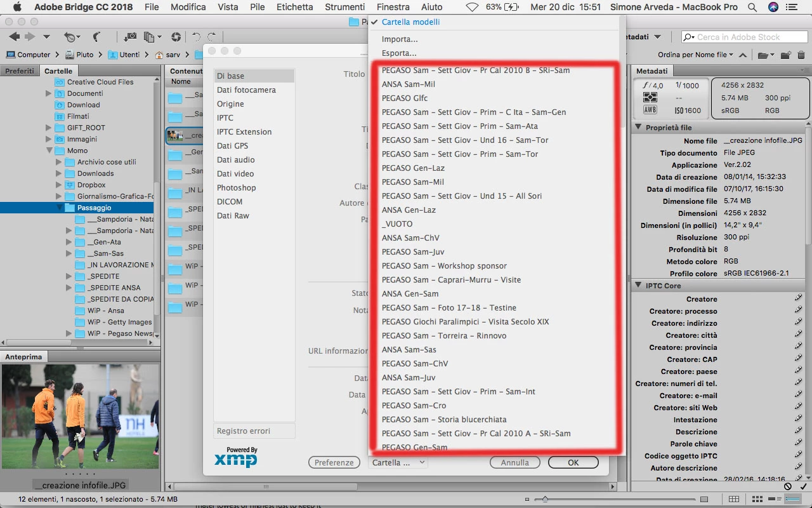Switch to list view icon
This screenshot has width=812, height=508.
792,499
